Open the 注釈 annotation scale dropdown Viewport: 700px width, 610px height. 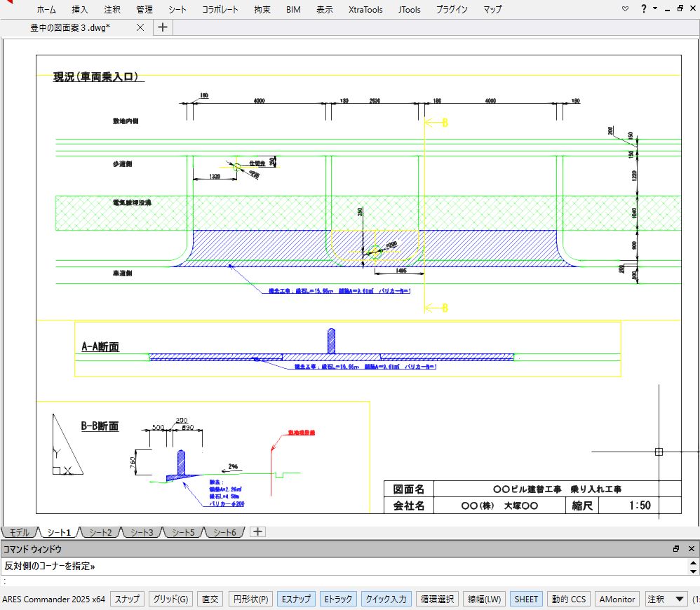[678, 599]
